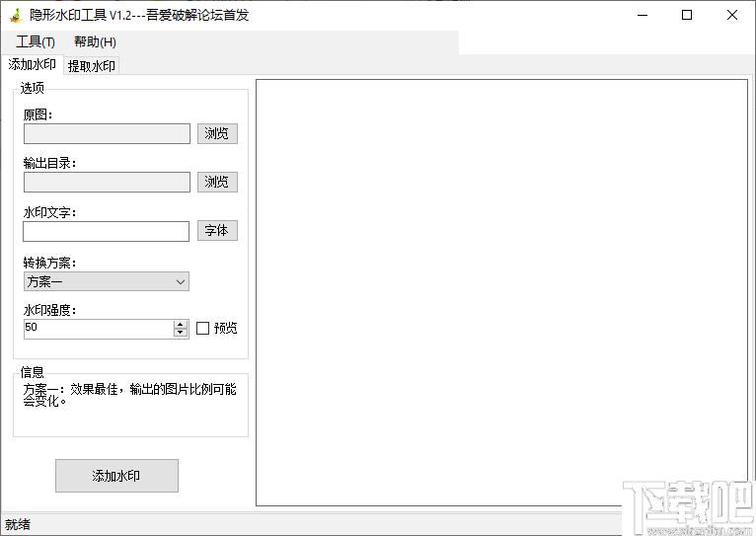Click the large 添加水印 button
Image resolution: width=756 pixels, height=536 pixels.
point(116,476)
